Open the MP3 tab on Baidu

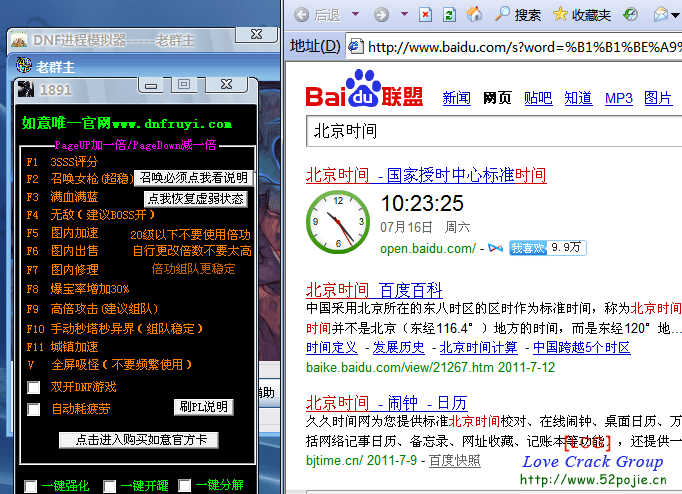tap(618, 98)
